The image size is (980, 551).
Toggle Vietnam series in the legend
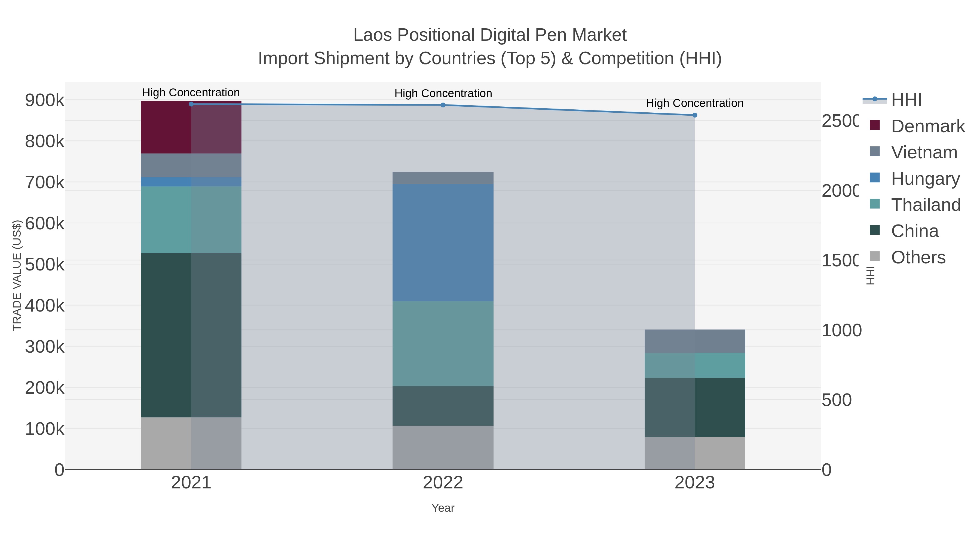[913, 152]
